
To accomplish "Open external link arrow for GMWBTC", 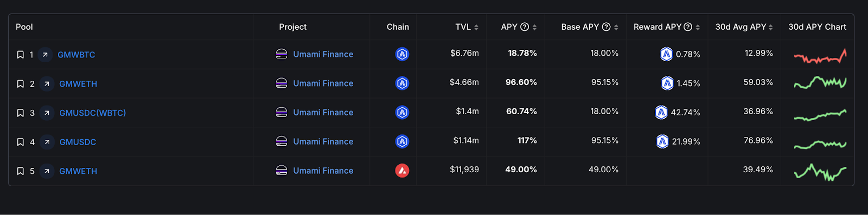I will click(x=46, y=55).
